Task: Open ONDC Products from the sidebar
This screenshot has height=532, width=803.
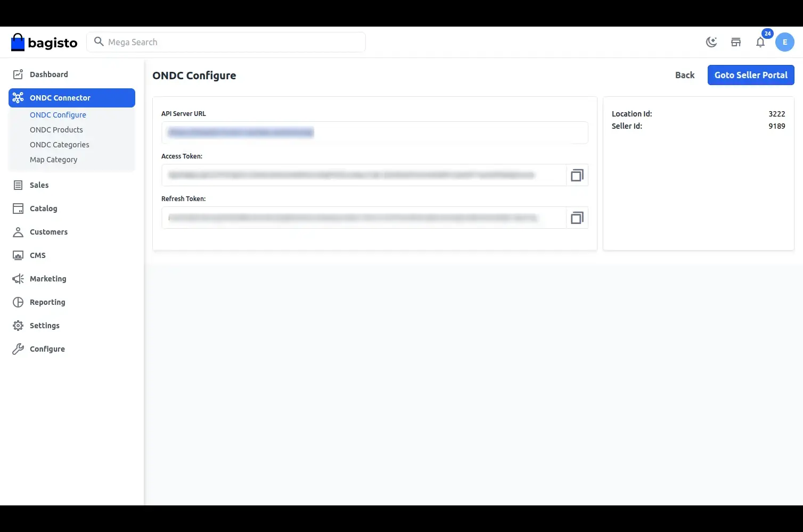Action: tap(56, 129)
